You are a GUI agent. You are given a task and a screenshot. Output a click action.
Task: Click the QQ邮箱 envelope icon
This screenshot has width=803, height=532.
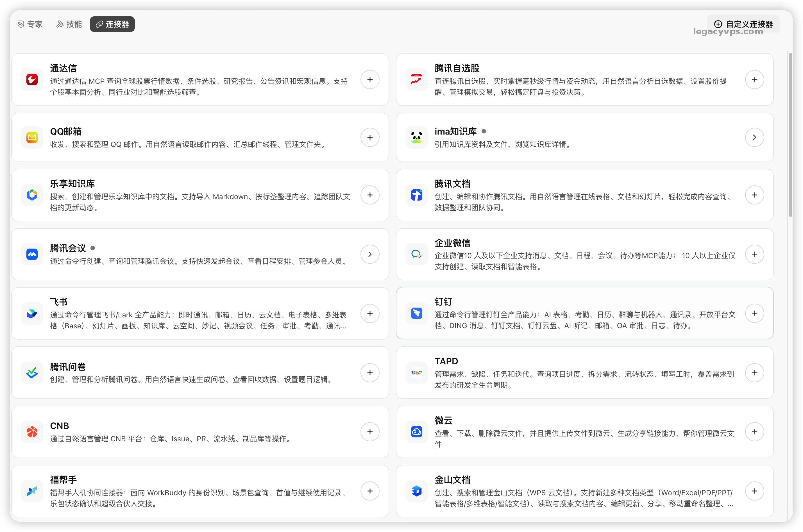click(x=32, y=137)
